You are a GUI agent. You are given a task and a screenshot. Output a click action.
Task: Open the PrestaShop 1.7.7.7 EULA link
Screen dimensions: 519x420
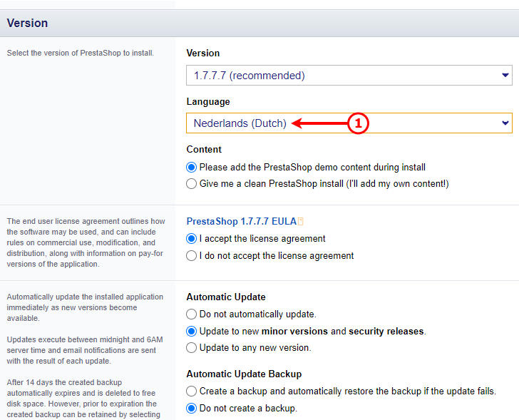point(241,221)
